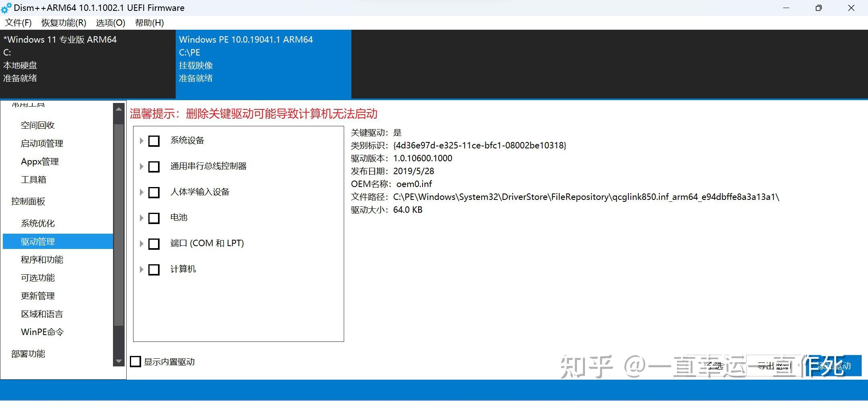Enable 显示内置驱动 at the bottom
This screenshot has height=401, width=868.
pyautogui.click(x=135, y=362)
